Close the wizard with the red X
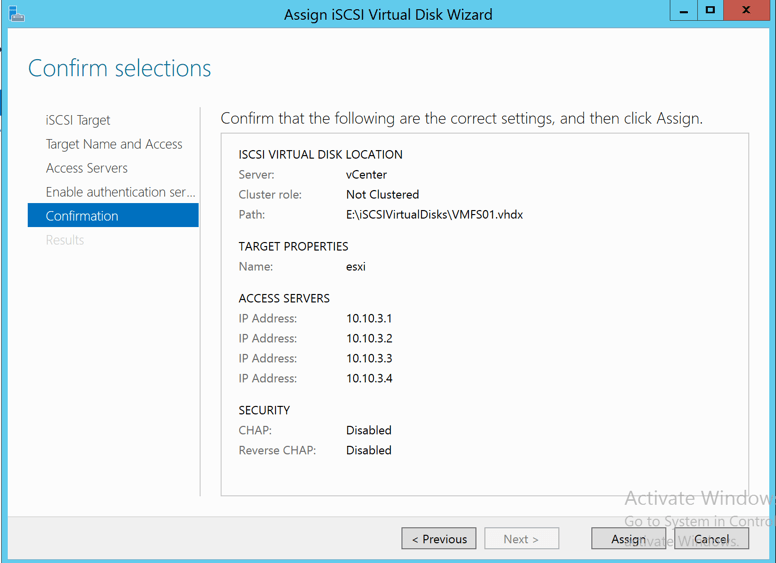776x563 pixels. click(748, 11)
